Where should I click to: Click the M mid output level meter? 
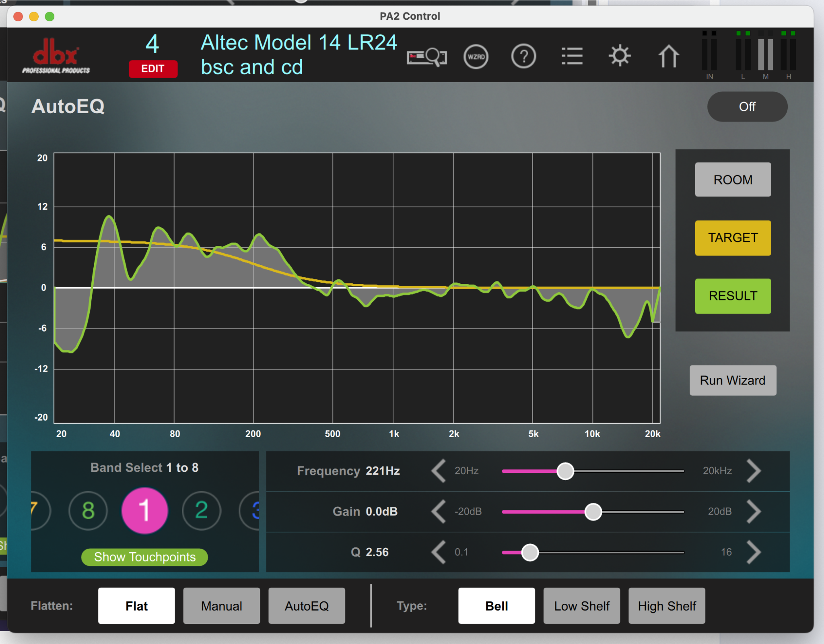point(765,55)
